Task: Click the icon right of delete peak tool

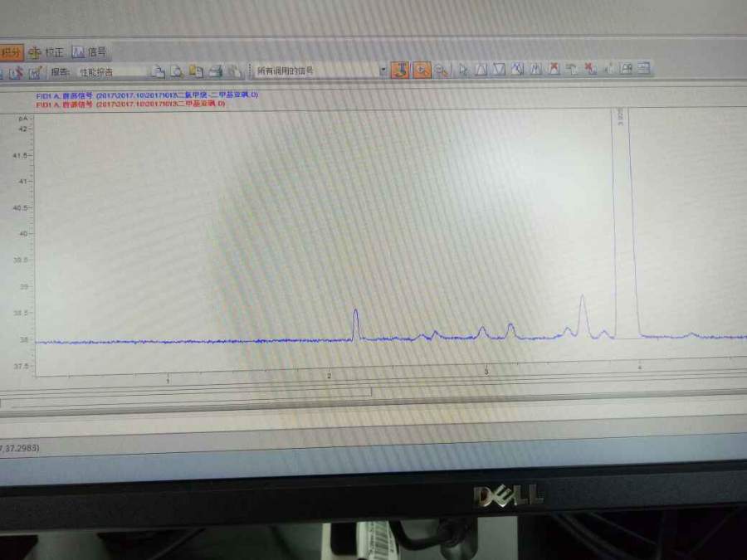Action: [572, 69]
